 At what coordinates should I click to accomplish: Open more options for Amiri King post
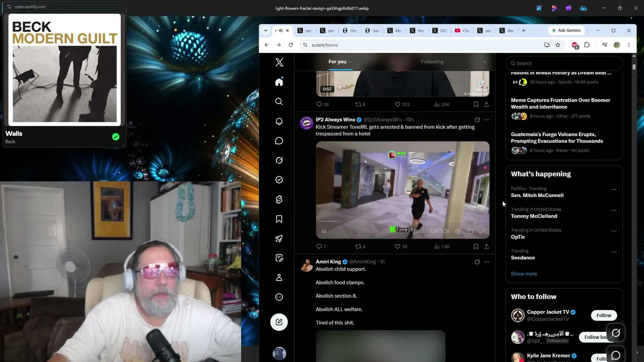(x=487, y=262)
